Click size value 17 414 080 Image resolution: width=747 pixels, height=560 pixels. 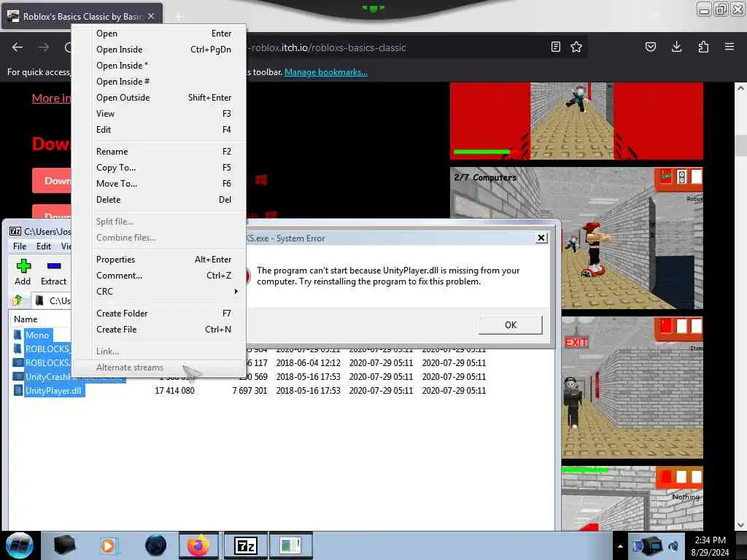coord(174,391)
